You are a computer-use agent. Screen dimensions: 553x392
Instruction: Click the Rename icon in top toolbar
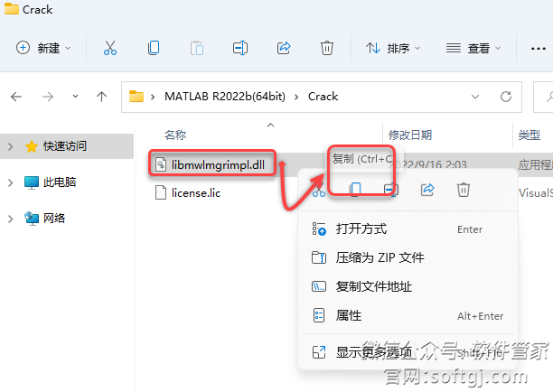click(240, 48)
